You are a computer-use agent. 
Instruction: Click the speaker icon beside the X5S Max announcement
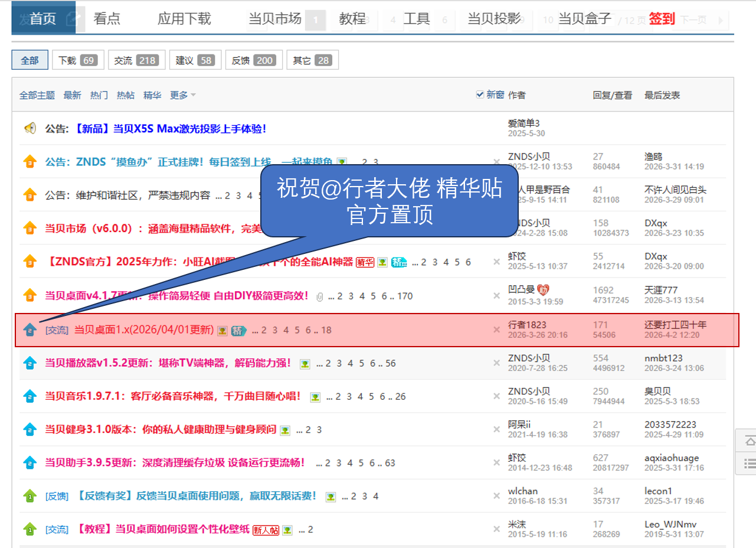point(30,128)
